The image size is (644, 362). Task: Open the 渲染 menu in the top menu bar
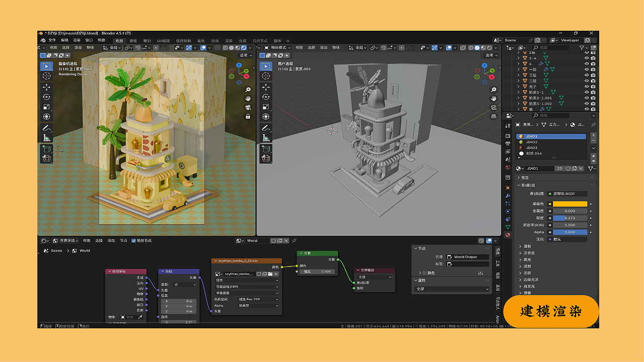pyautogui.click(x=77, y=40)
